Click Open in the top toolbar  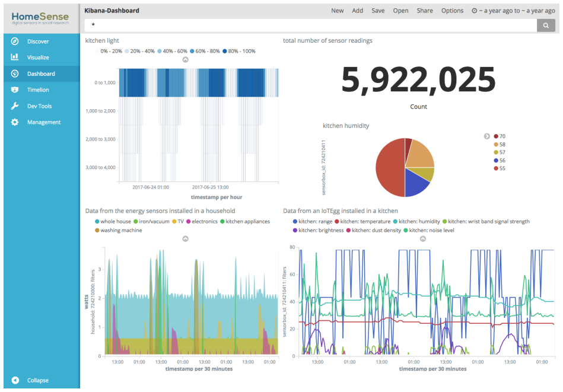point(400,11)
